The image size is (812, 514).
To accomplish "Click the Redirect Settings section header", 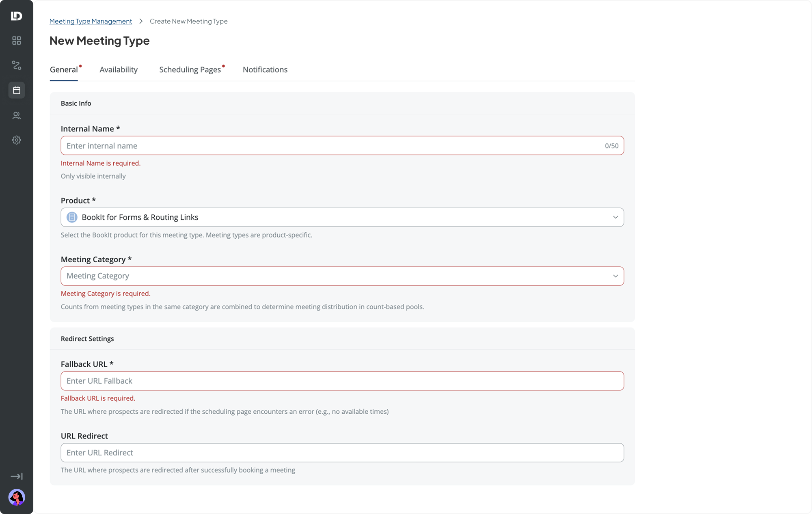I will pyautogui.click(x=87, y=339).
